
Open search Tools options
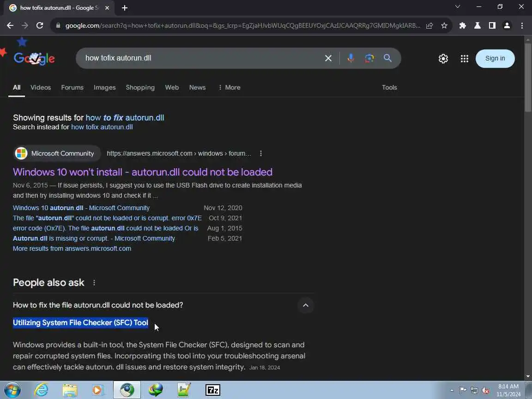[x=389, y=88]
